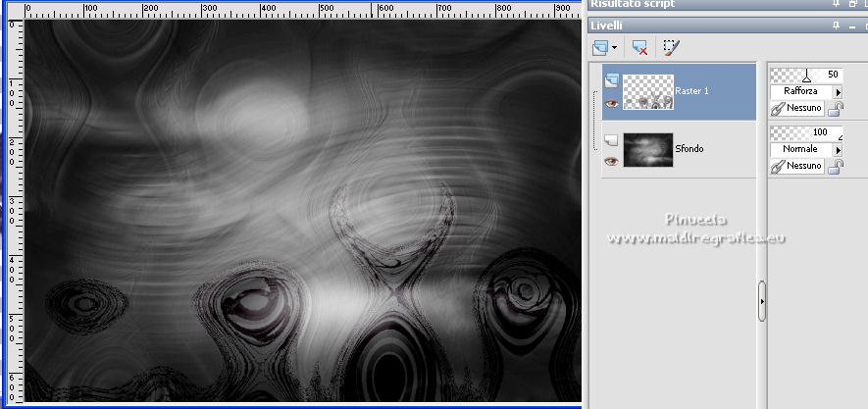
Task: Open Normale blend mode dropdown for Sfondo
Action: tap(839, 150)
